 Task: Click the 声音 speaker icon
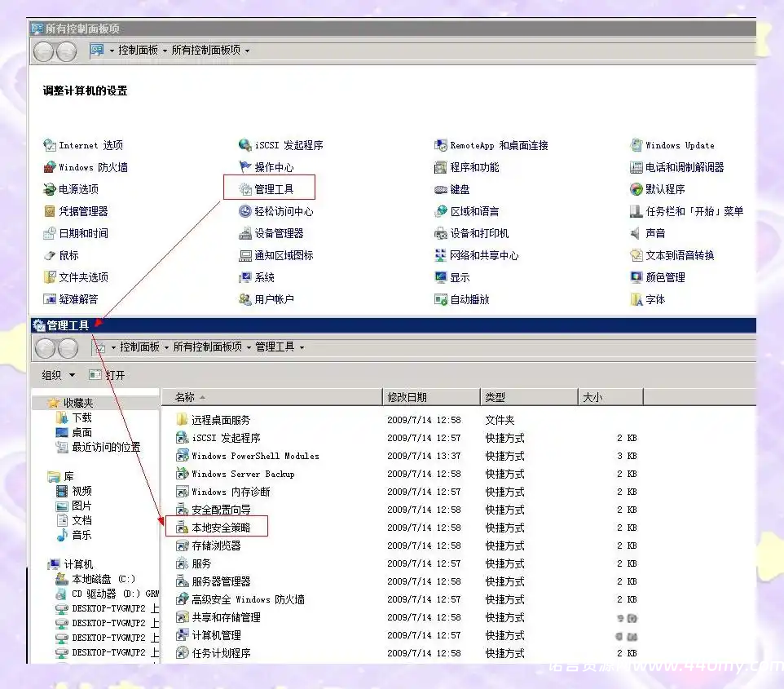[x=636, y=234]
